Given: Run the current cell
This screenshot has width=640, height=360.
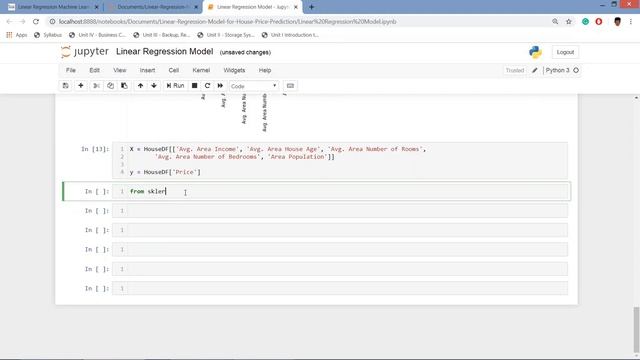Looking at the screenshot, I should 176,86.
